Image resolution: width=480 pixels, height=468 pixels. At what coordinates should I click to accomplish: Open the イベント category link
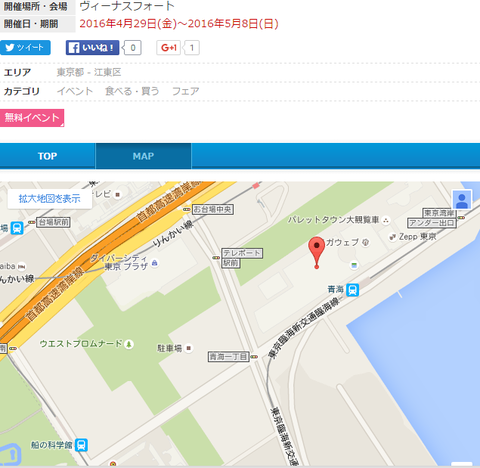tap(75, 91)
